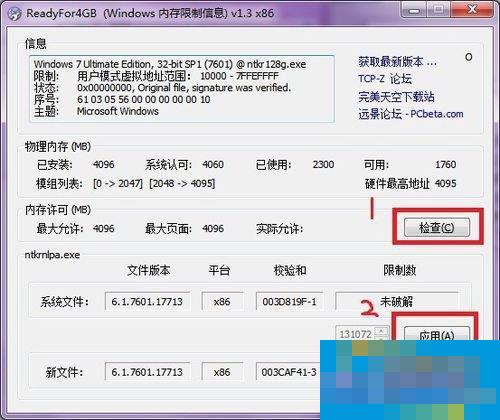Click the 模组列表 [0 -> 2047] entry
Image resolution: width=500 pixels, height=420 pixels.
[x=118, y=183]
